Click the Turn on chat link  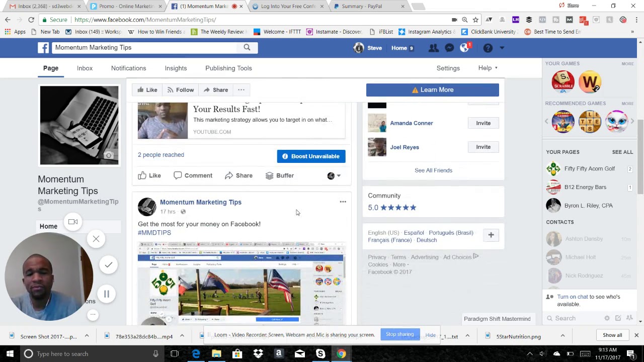pyautogui.click(x=573, y=297)
